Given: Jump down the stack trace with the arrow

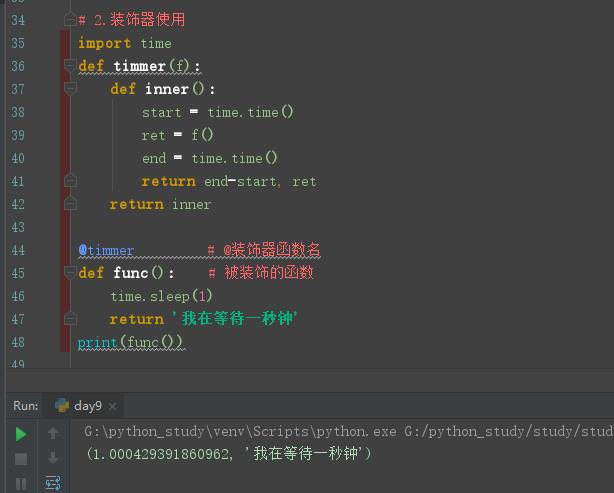Looking at the screenshot, I should [53, 457].
